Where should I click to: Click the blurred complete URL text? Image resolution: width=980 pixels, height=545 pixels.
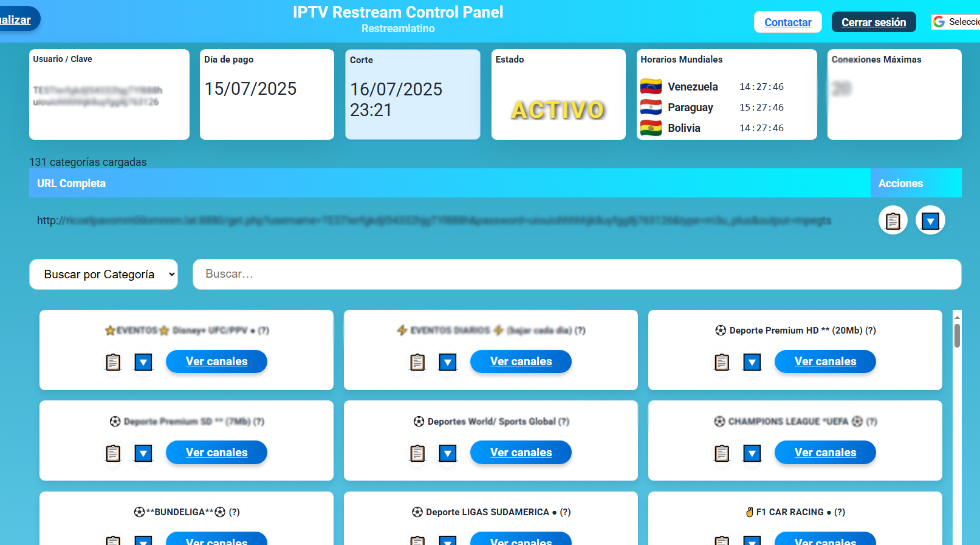(x=434, y=221)
